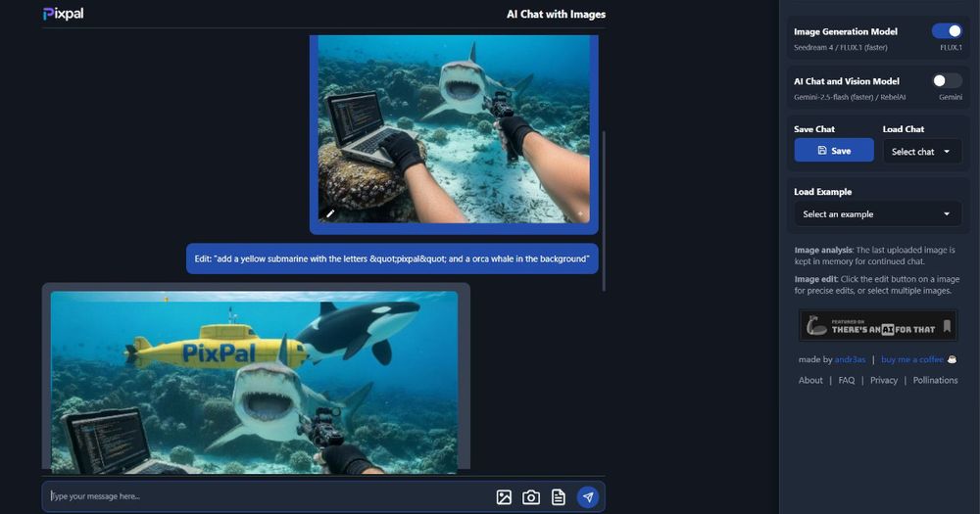Click the image upload icon
The width and height of the screenshot is (980, 514).
(x=504, y=497)
